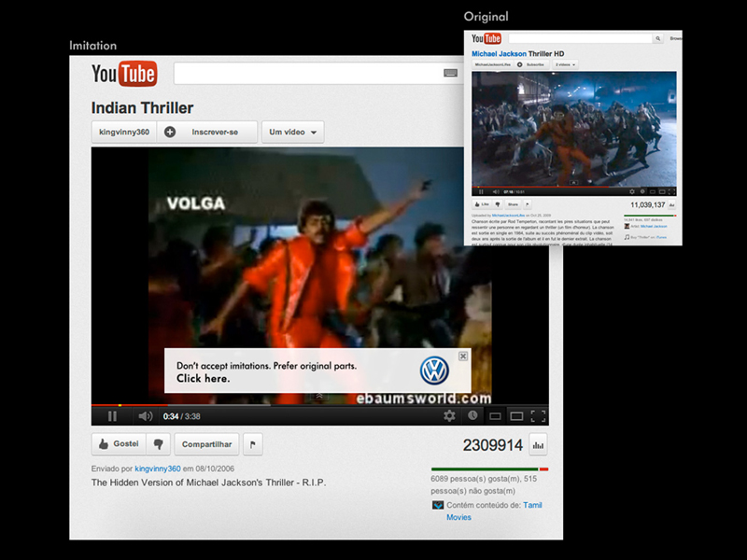Show statistics beside 11,039,137 in Original

pyautogui.click(x=671, y=205)
